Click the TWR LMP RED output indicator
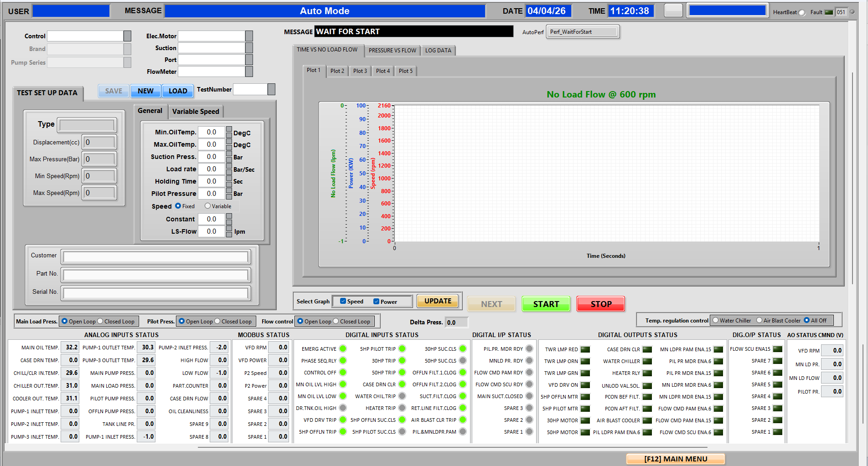Viewport: 868px width, 466px height. 585,349
